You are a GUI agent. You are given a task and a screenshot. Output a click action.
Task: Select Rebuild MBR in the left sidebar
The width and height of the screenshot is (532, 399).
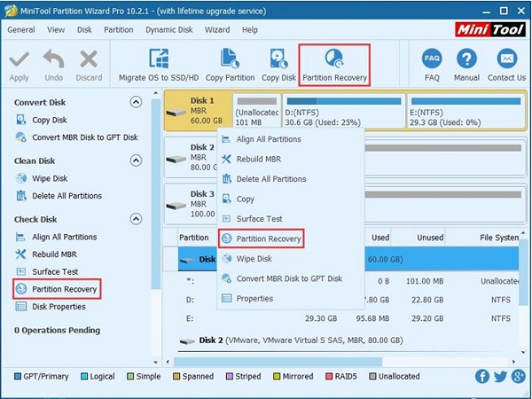coord(46,254)
